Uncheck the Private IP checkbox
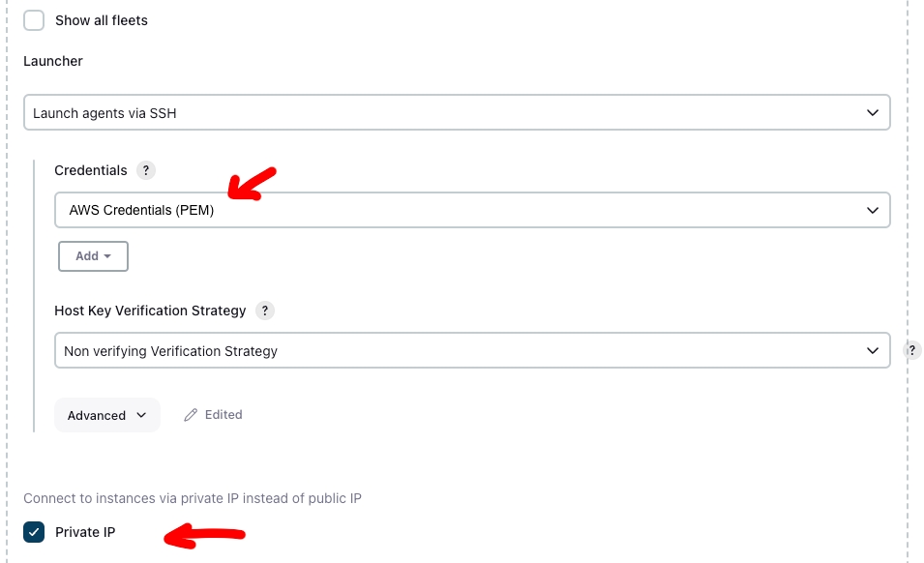The width and height of the screenshot is (924, 563). [x=34, y=532]
